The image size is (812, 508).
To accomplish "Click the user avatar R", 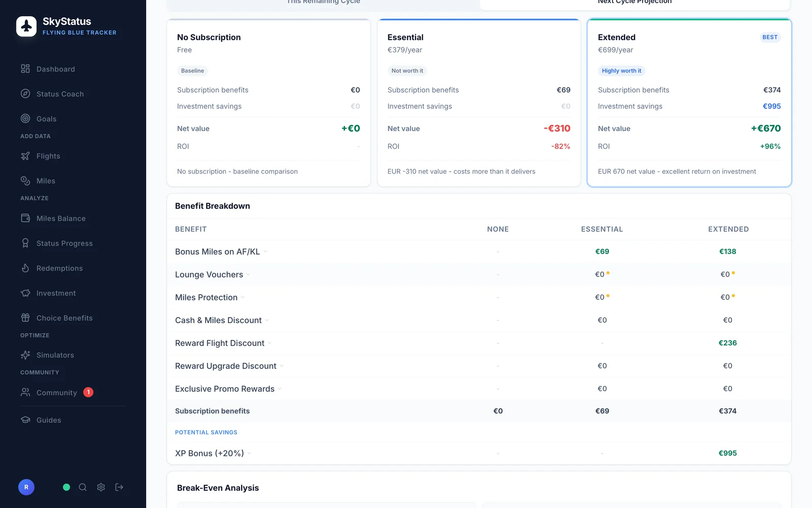I will 26,487.
